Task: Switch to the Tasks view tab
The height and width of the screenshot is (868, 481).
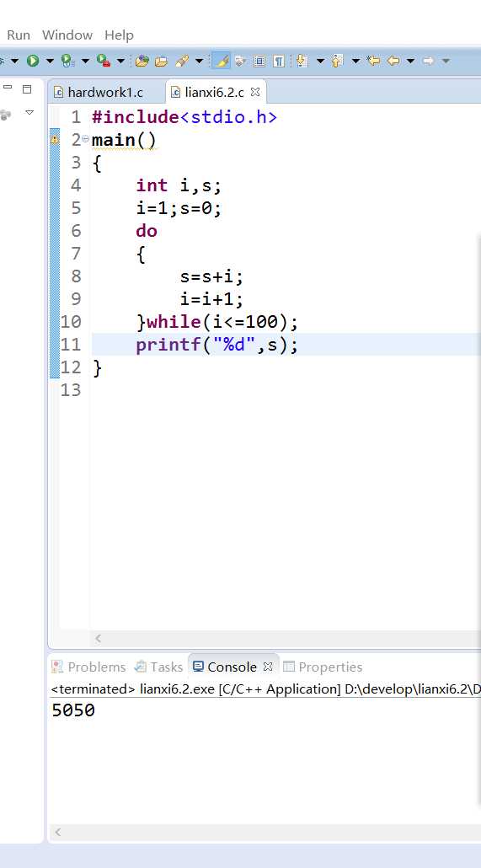Action: [159, 667]
